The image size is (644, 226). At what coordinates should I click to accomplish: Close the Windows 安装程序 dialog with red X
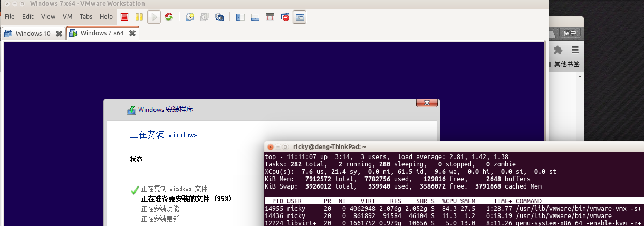click(x=428, y=102)
